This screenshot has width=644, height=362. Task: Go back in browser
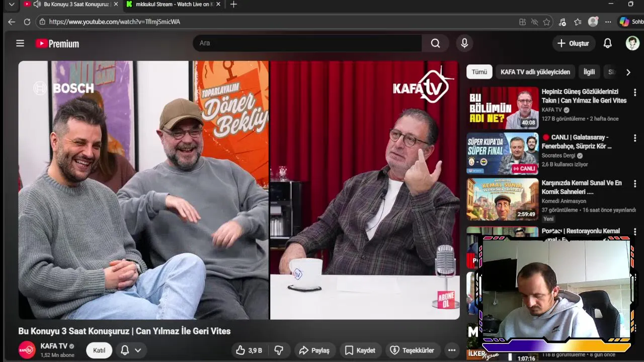[x=12, y=22]
